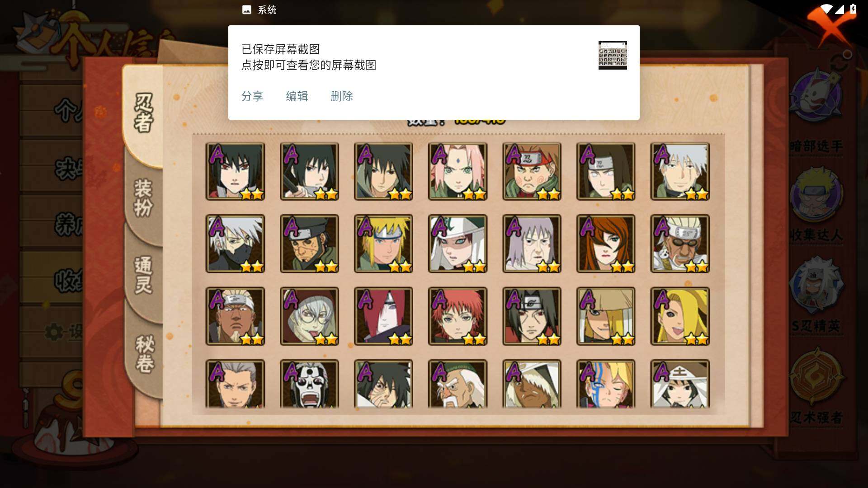Choose the skull-masked ninja portrait

pos(309,384)
